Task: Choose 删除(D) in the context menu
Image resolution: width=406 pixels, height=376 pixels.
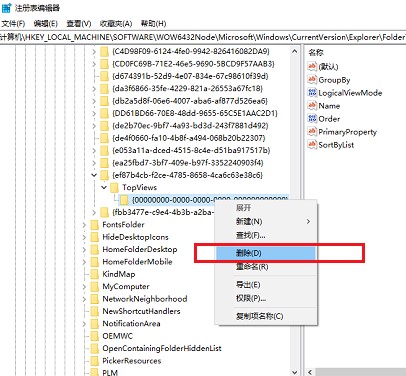Action: (266, 253)
